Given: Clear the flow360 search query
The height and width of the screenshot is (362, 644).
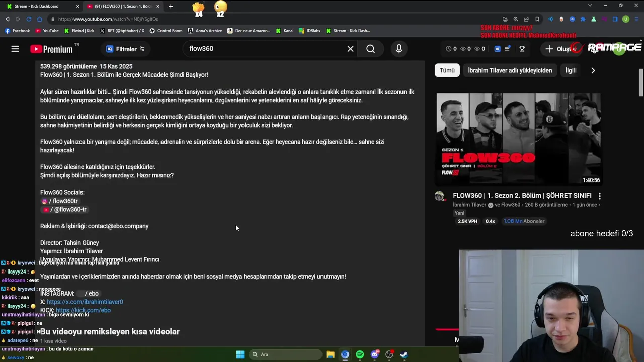Looking at the screenshot, I should 350,49.
